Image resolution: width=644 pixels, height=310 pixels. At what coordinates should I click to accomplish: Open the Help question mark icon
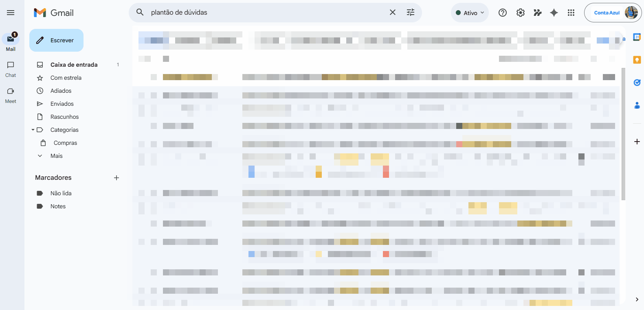tap(503, 13)
